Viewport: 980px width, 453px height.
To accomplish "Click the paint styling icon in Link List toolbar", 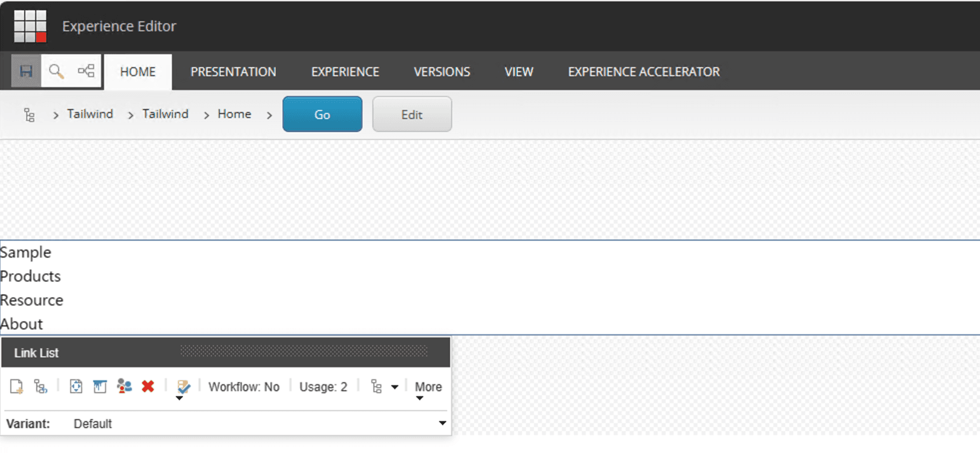I will [x=100, y=387].
